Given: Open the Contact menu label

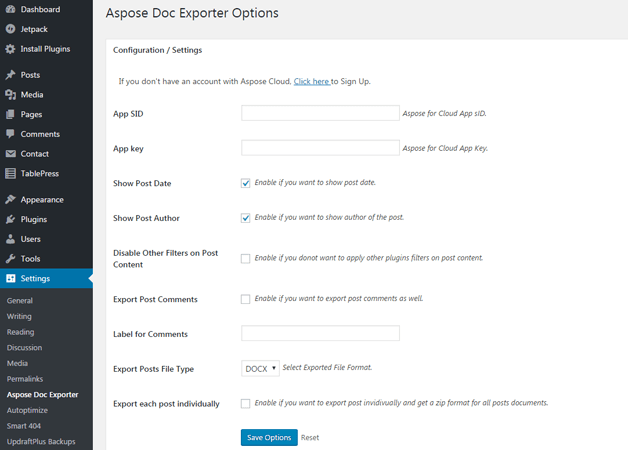Looking at the screenshot, I should 34,154.
